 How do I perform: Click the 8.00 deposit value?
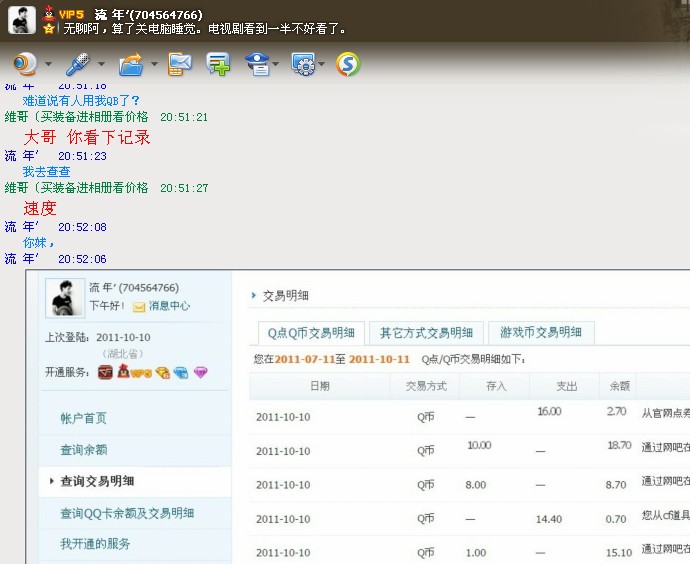(476, 485)
